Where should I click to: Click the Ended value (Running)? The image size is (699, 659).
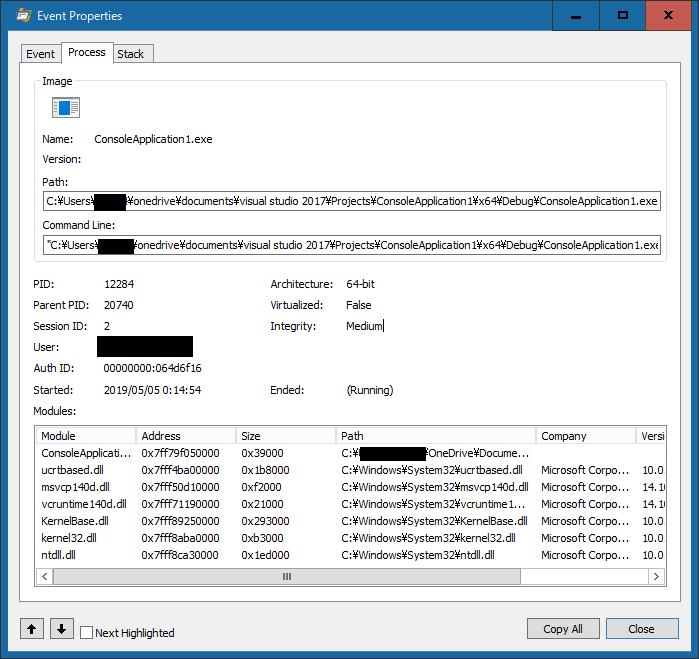(x=370, y=390)
